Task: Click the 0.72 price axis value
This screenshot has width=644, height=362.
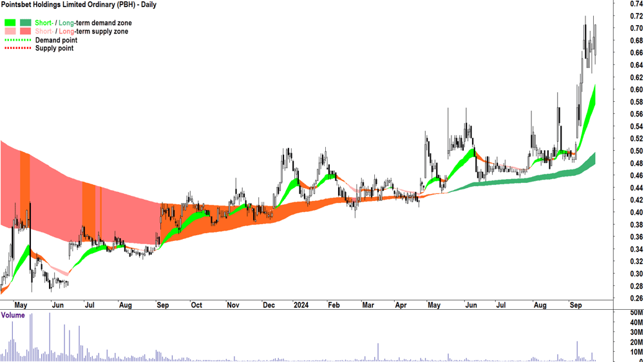Action: pyautogui.click(x=636, y=16)
